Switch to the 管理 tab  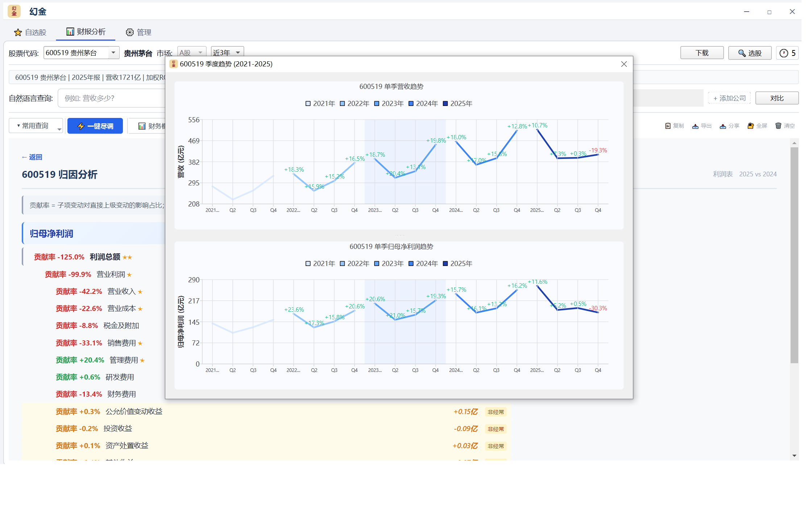point(138,32)
